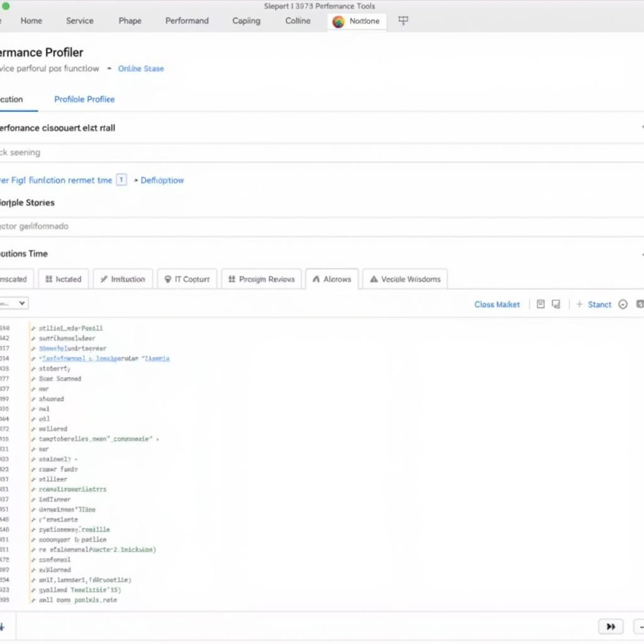Image resolution: width=644 pixels, height=644 pixels.
Task: Click the row text ending in 'londrteerner'
Action: click(x=73, y=348)
